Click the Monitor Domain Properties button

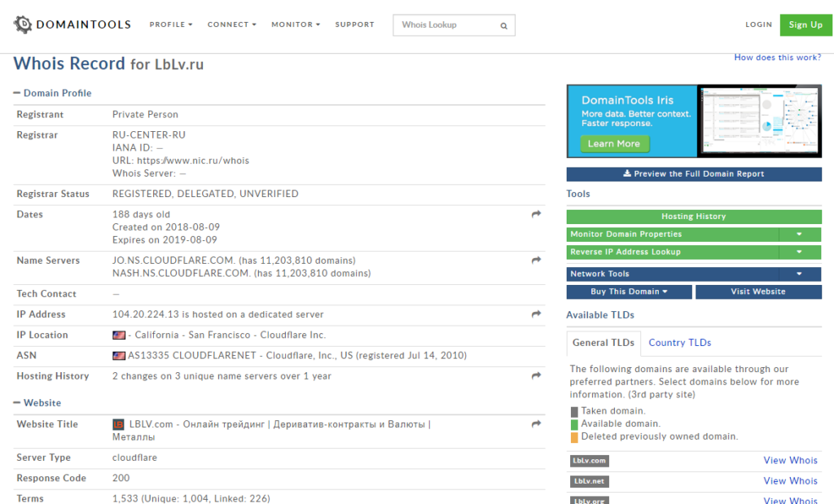pyautogui.click(x=673, y=234)
